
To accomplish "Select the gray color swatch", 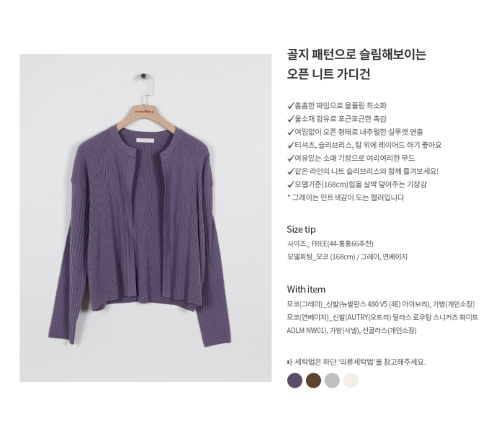I will coord(332,381).
